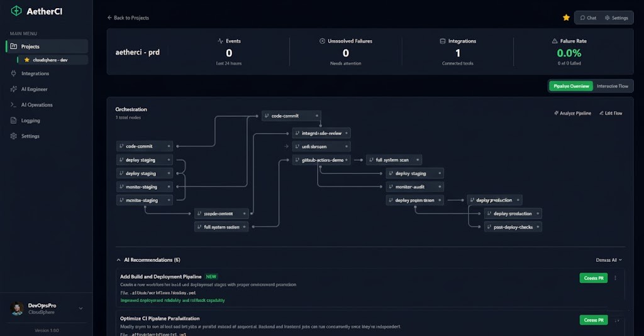Click the yellow star favorite icon
The width and height of the screenshot is (644, 336).
pyautogui.click(x=566, y=18)
